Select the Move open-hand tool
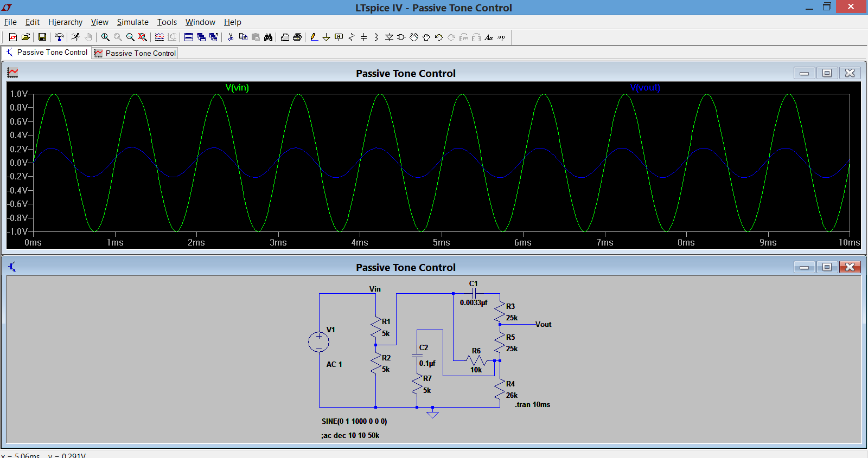Screen dimensions: 868x458 coord(414,37)
